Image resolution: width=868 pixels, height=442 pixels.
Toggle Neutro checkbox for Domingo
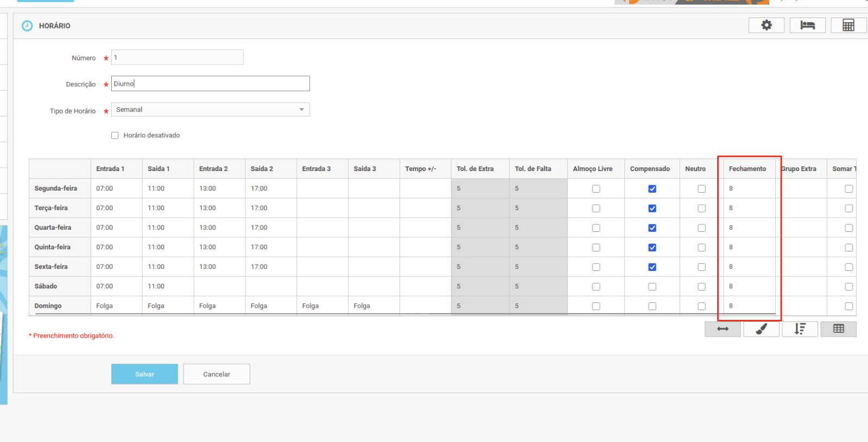coord(701,306)
